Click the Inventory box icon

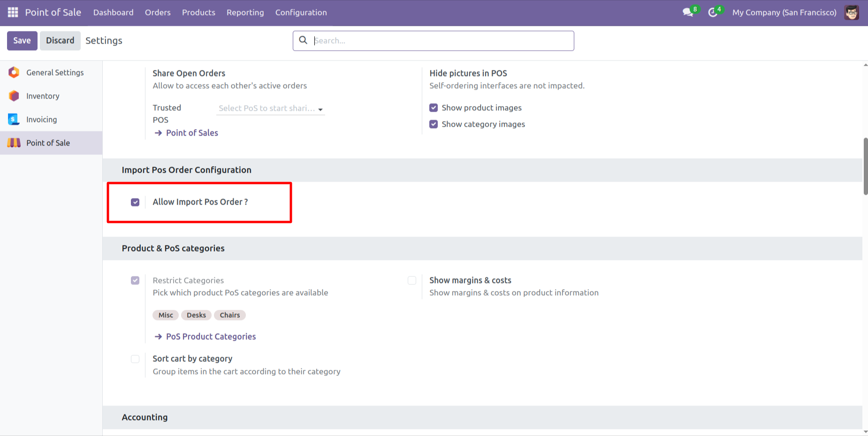14,96
